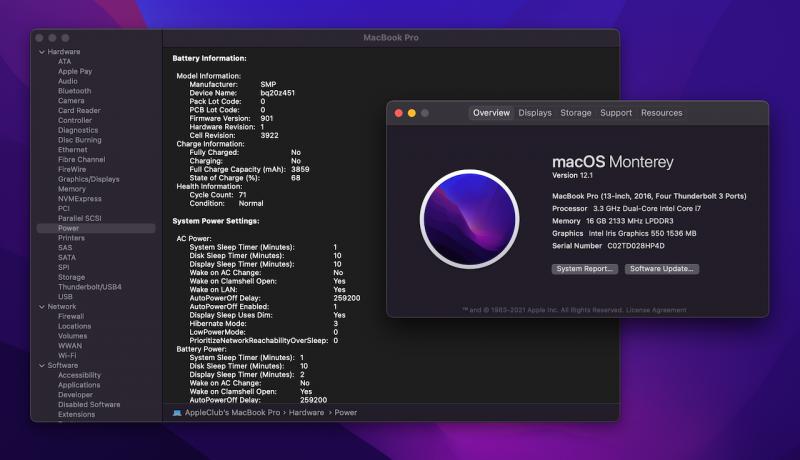Open the Storage tab
This screenshot has height=460, width=800.
[x=576, y=113]
